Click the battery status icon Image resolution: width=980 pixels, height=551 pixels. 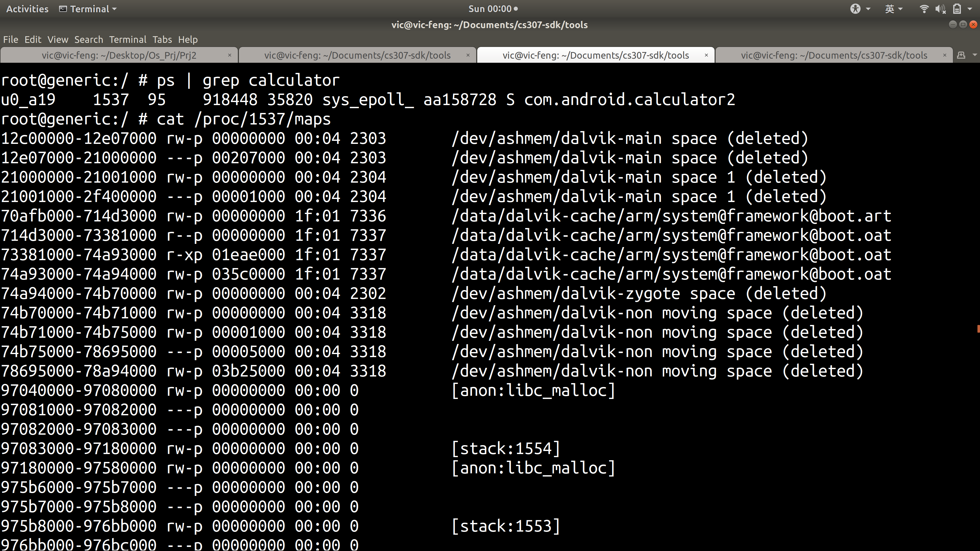[x=957, y=9]
